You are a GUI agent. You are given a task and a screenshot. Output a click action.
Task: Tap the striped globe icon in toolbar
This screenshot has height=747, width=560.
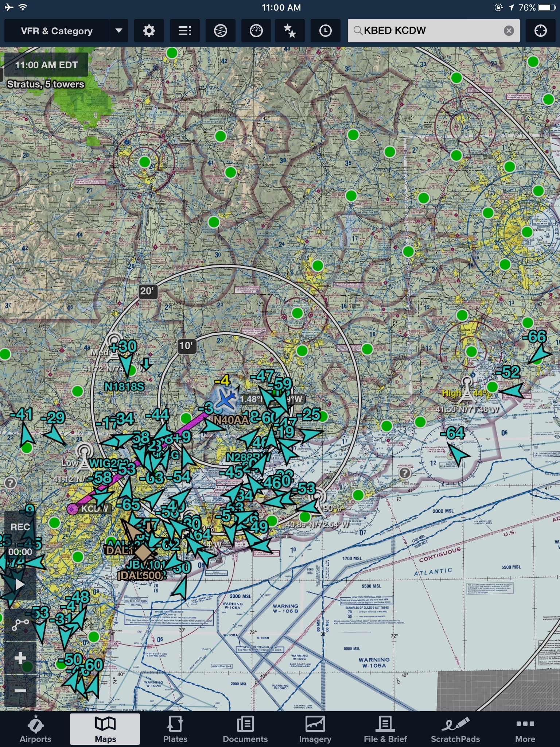tap(220, 31)
